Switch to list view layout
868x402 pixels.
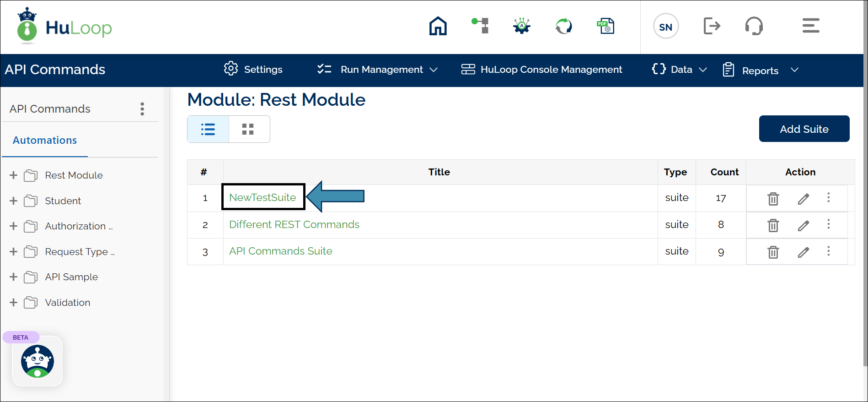[x=208, y=129]
